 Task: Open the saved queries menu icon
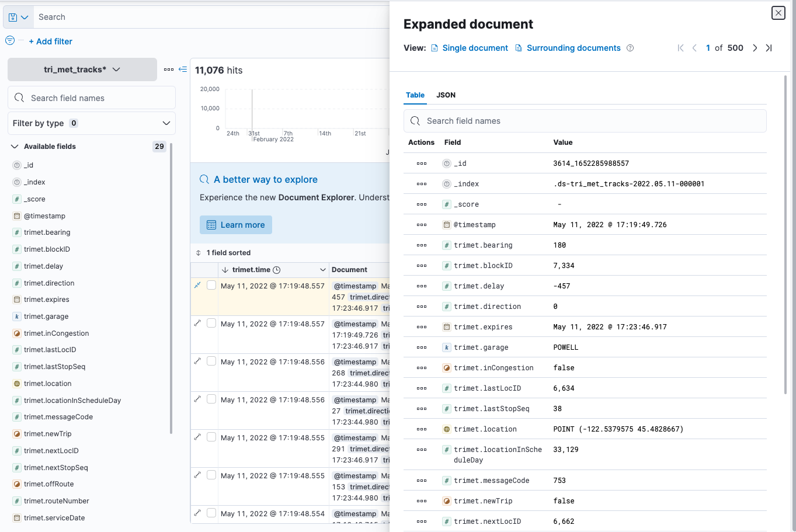pyautogui.click(x=18, y=18)
